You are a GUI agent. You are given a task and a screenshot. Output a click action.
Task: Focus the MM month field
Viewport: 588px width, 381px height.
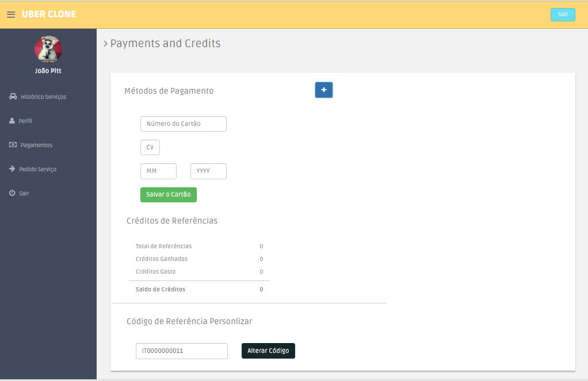[158, 171]
